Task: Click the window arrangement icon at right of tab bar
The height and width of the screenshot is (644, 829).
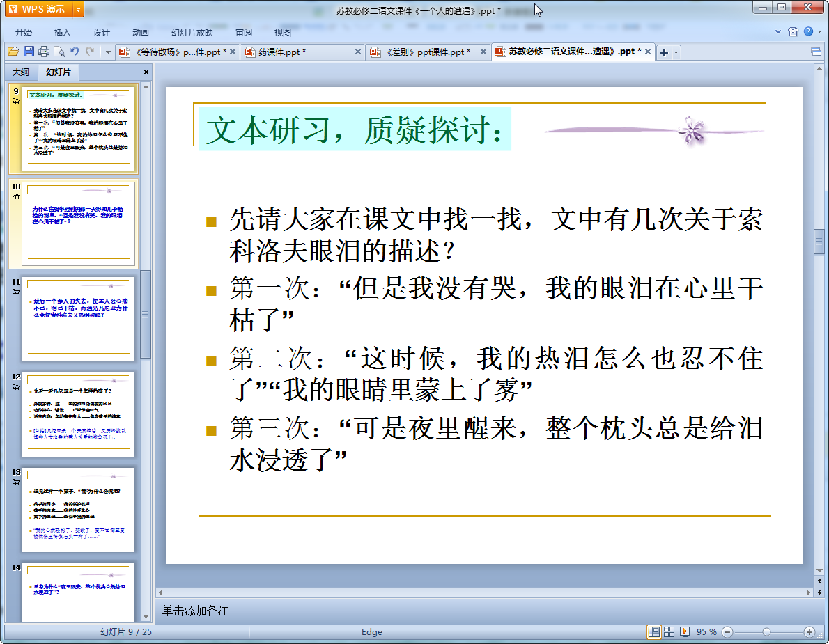Action: pyautogui.click(x=816, y=52)
